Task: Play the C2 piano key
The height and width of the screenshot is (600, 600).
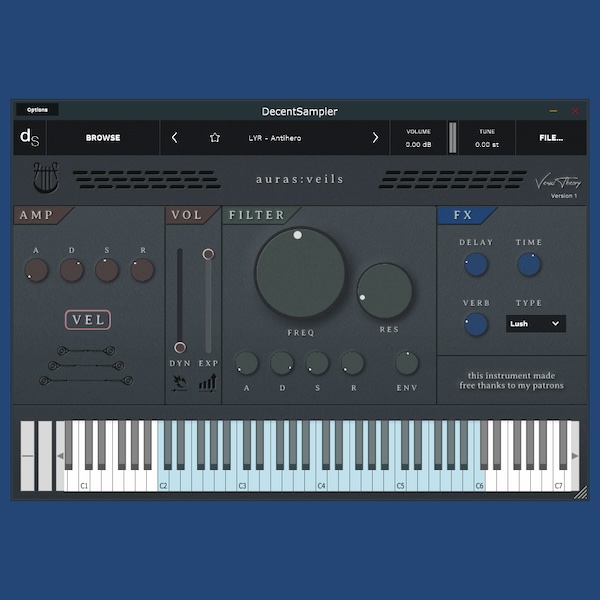Action: coord(163,481)
